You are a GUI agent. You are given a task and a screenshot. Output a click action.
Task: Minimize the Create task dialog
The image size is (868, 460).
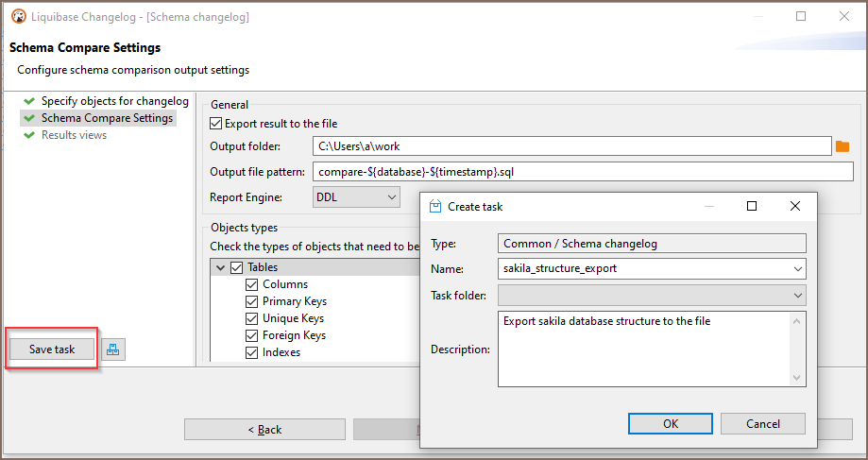709,206
